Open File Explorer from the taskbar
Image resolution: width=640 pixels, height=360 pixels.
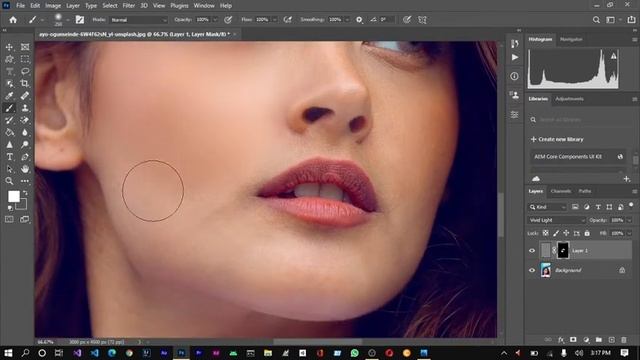268,353
